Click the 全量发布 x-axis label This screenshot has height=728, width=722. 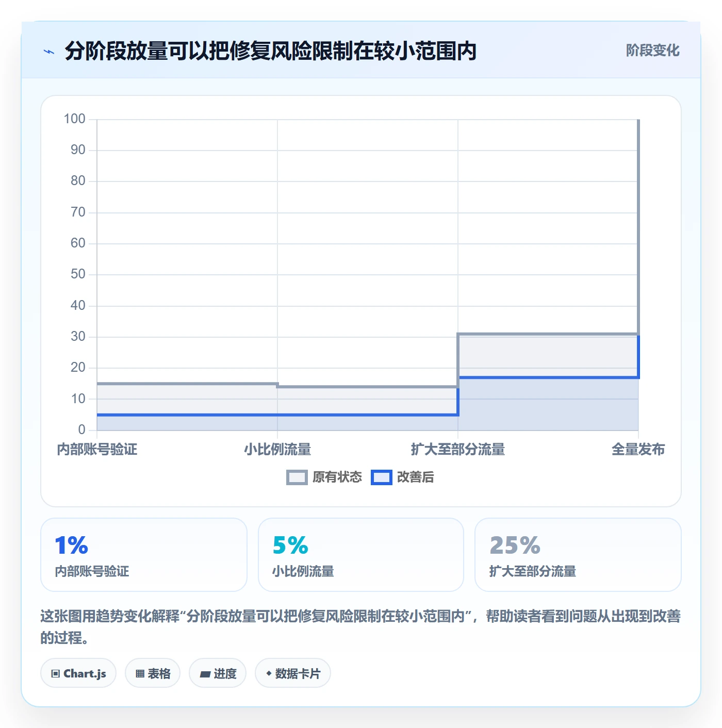pos(638,450)
